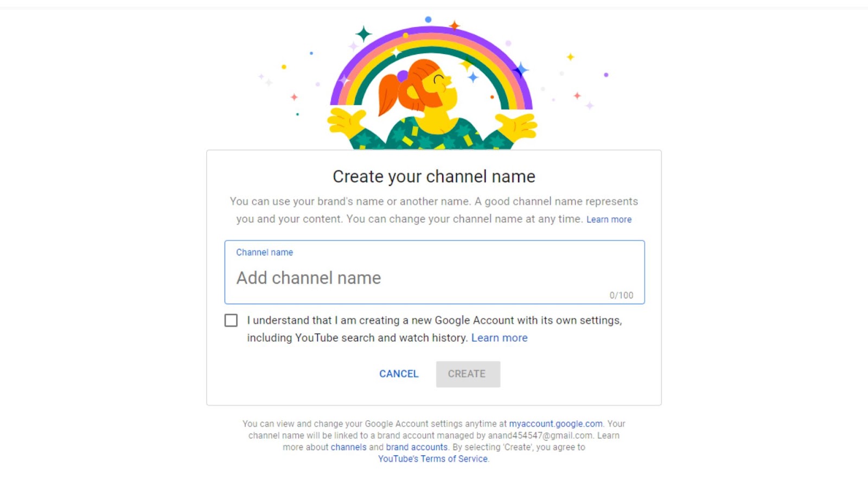The height and width of the screenshot is (488, 868).
Task: Open Learn more link beside channel name description
Action: (609, 220)
